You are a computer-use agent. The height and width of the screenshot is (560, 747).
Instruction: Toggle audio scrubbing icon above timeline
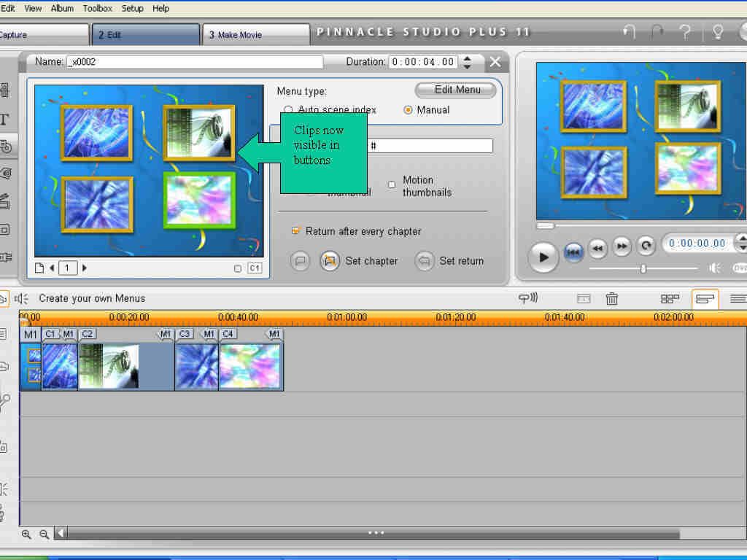click(x=528, y=298)
